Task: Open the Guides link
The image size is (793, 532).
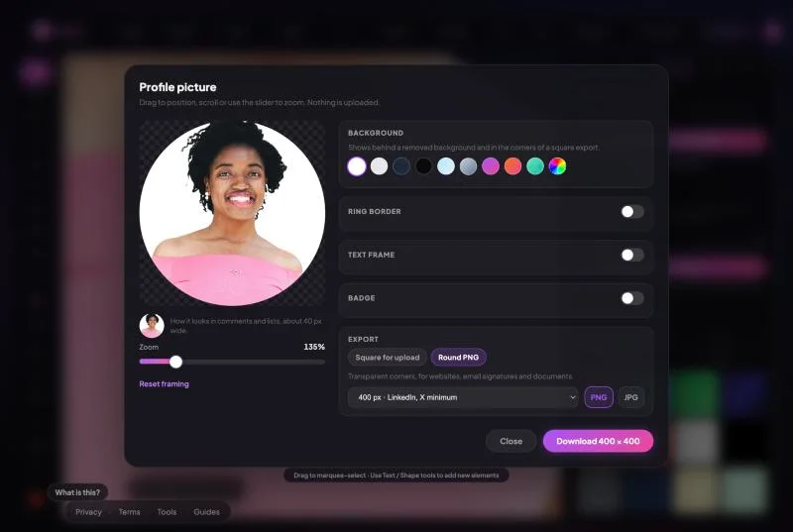Action: point(207,512)
